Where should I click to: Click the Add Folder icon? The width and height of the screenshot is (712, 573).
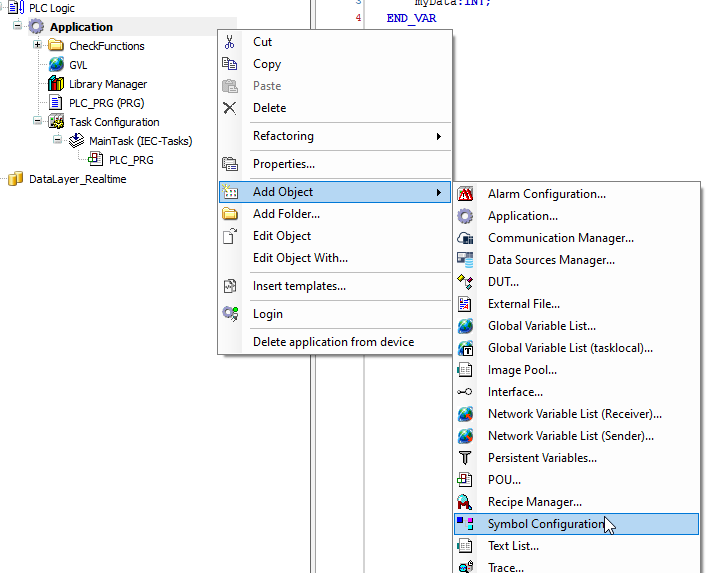click(230, 214)
